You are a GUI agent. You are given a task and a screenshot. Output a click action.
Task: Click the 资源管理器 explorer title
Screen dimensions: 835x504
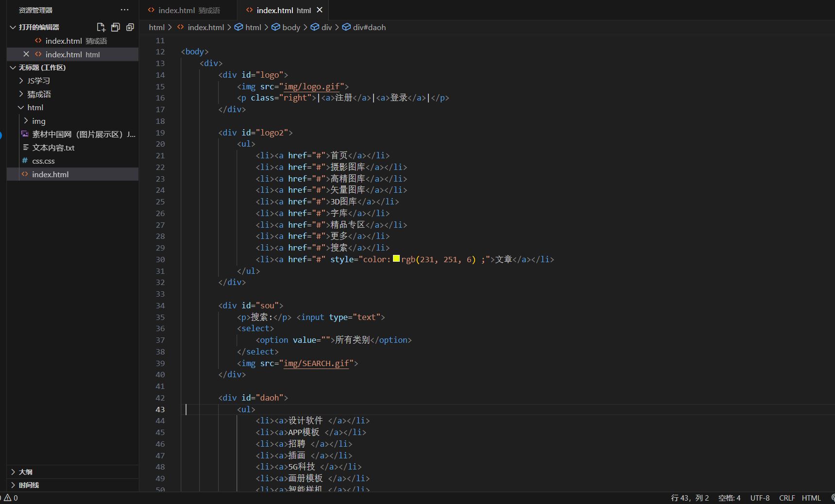[35, 10]
